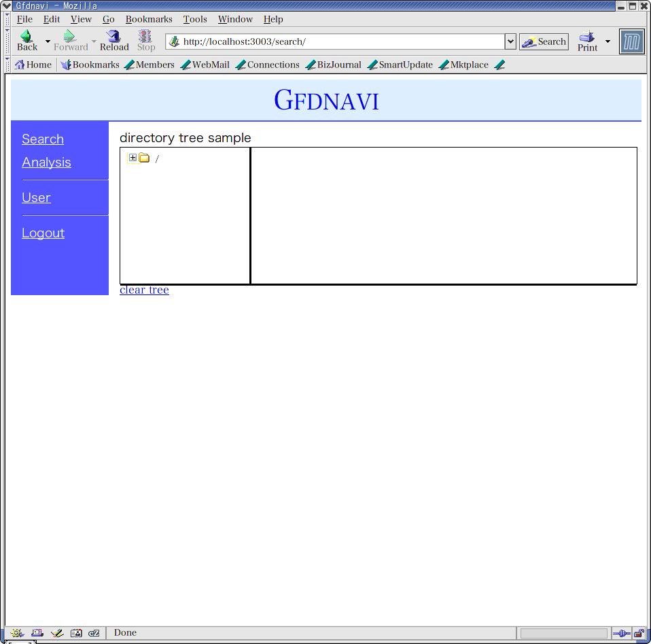The width and height of the screenshot is (651, 644).
Task: Open the Mktplace bookmark
Action: click(x=463, y=65)
